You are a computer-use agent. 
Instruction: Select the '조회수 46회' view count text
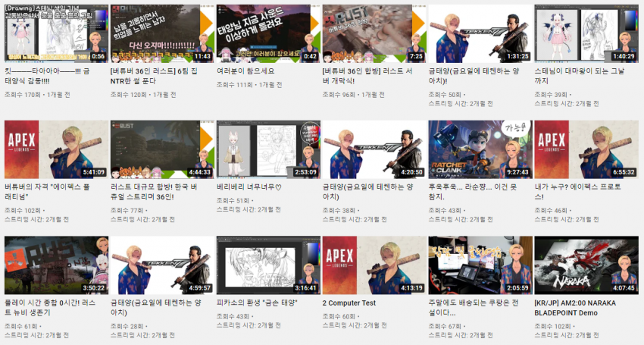click(x=551, y=210)
